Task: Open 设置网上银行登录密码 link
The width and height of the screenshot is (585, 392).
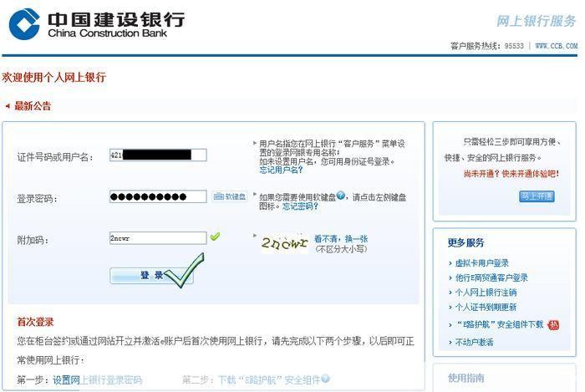Action: tap(98, 380)
